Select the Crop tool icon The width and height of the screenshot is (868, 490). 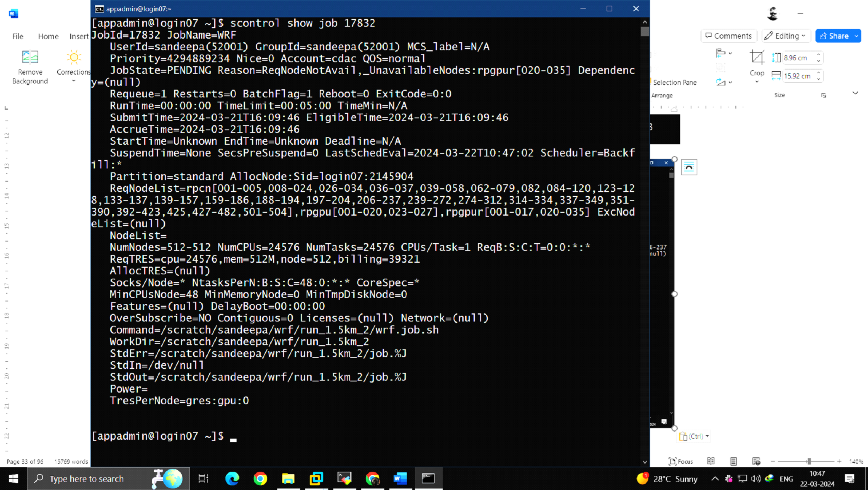coord(757,58)
